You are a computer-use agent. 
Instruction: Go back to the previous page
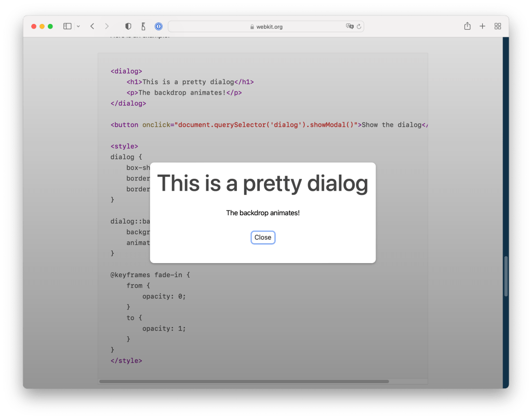pyautogui.click(x=92, y=26)
